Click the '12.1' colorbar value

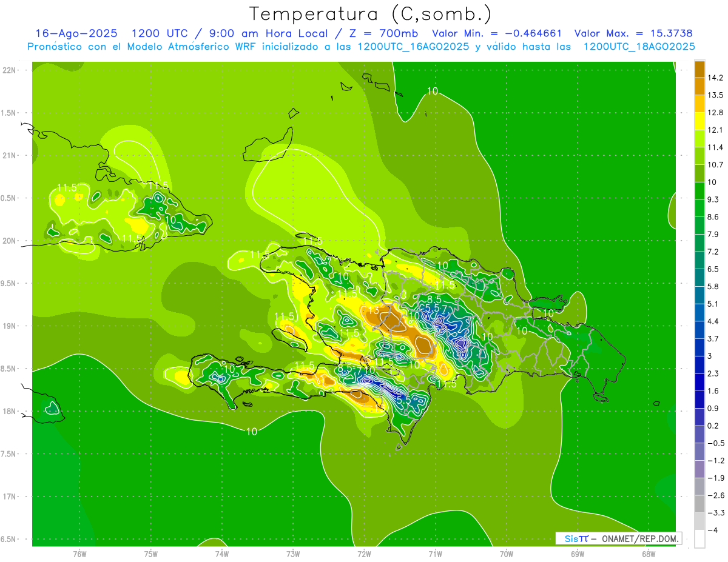(x=715, y=130)
